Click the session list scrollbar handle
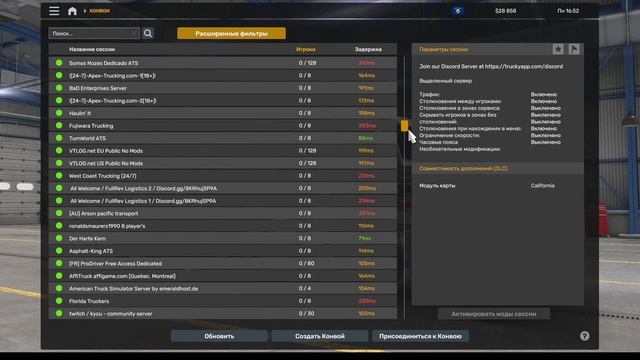This screenshot has width=640, height=360. coord(404,125)
